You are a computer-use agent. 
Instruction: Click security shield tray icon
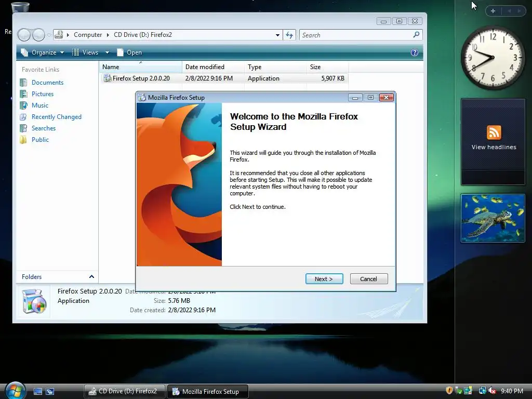449,391
